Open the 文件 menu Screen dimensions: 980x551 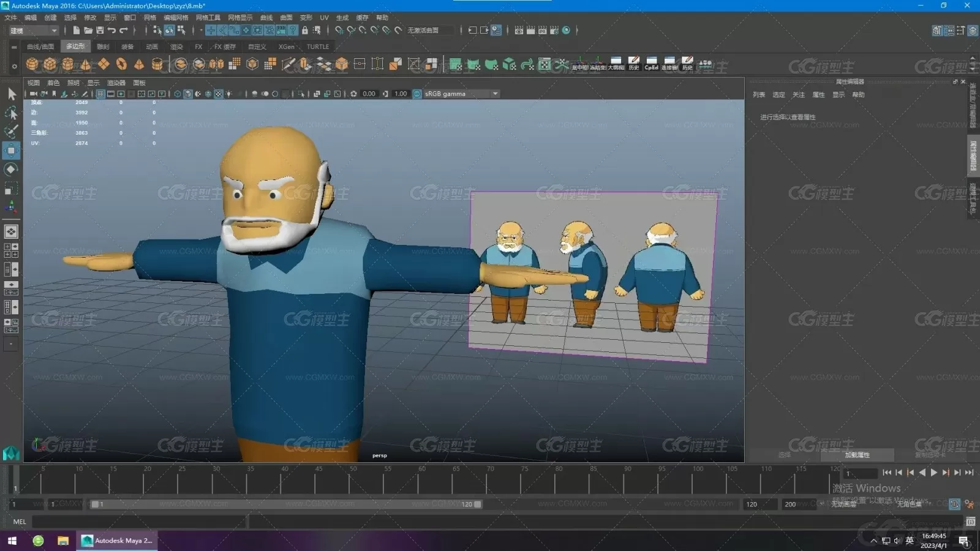[11, 18]
